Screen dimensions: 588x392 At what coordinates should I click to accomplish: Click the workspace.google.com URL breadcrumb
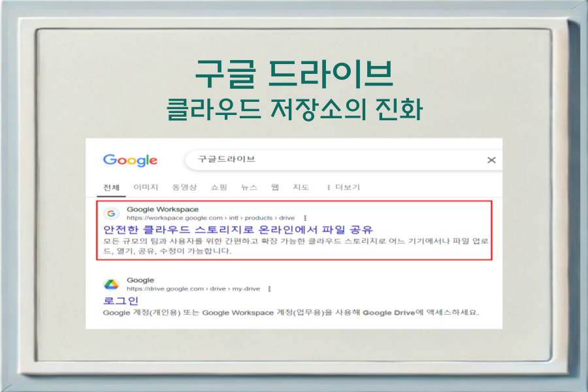[210, 218]
